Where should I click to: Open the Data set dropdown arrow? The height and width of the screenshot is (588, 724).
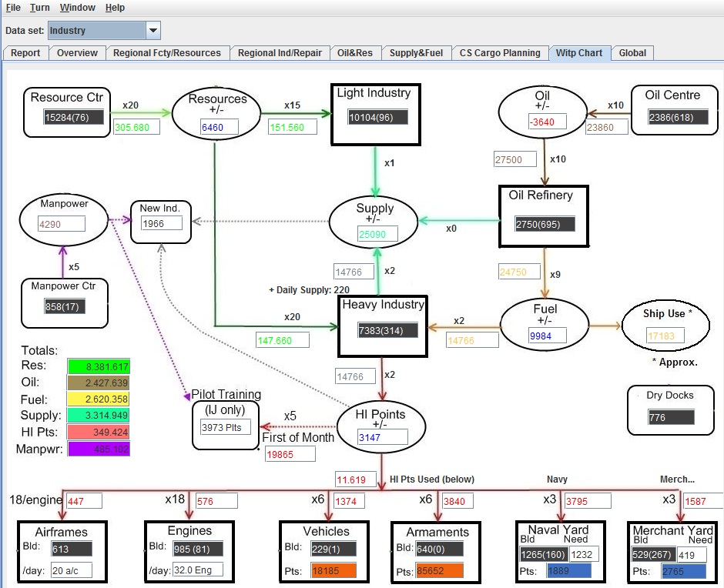[153, 31]
